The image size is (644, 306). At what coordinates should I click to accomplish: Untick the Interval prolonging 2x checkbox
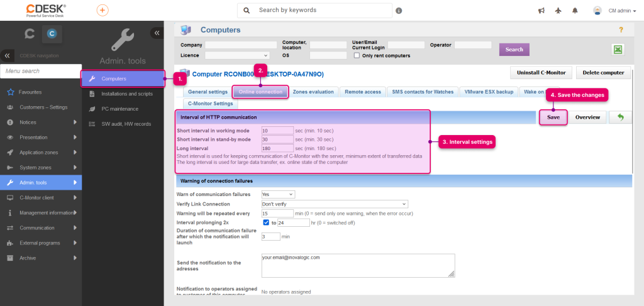pos(266,222)
